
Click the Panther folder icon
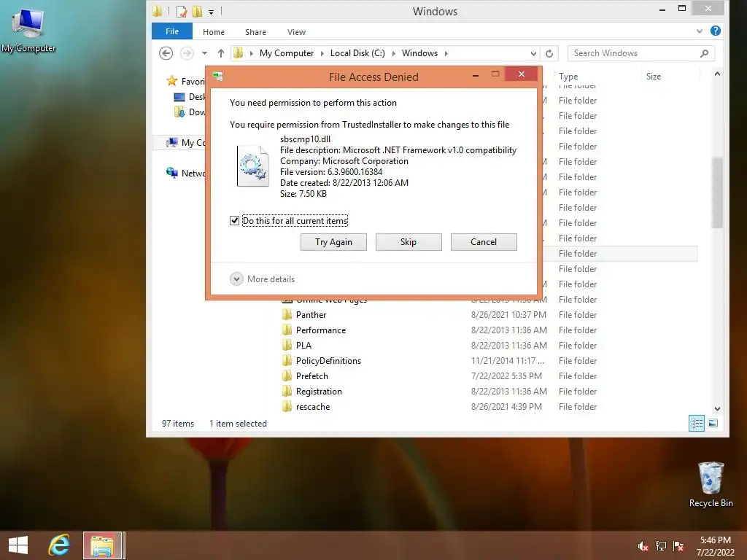[287, 315]
